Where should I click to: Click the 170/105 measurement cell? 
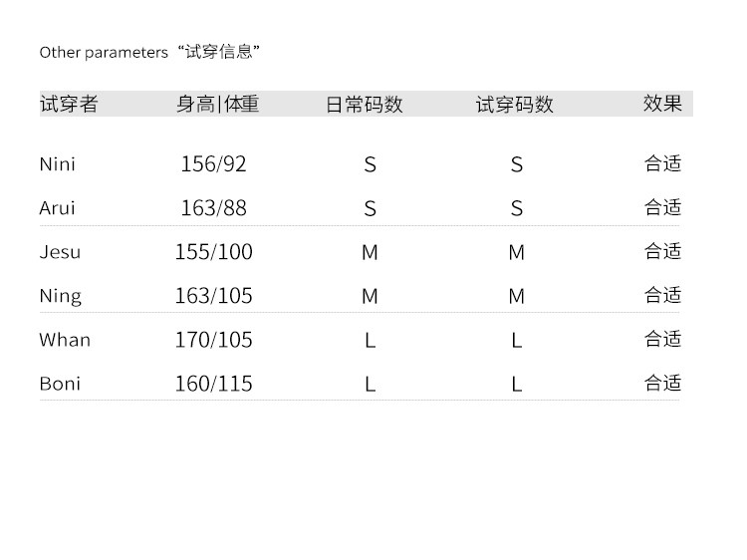[213, 340]
